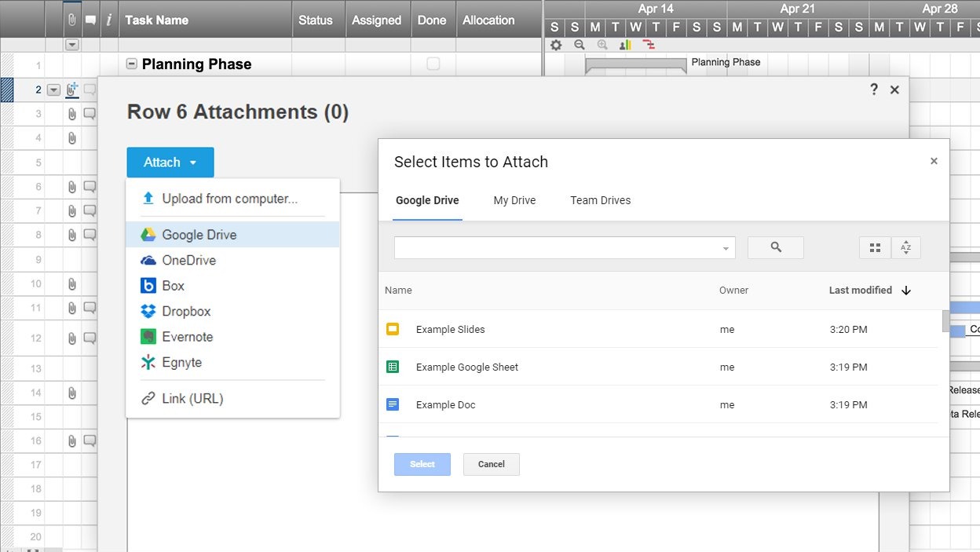
Task: Select the Example Slides file
Action: tap(450, 330)
